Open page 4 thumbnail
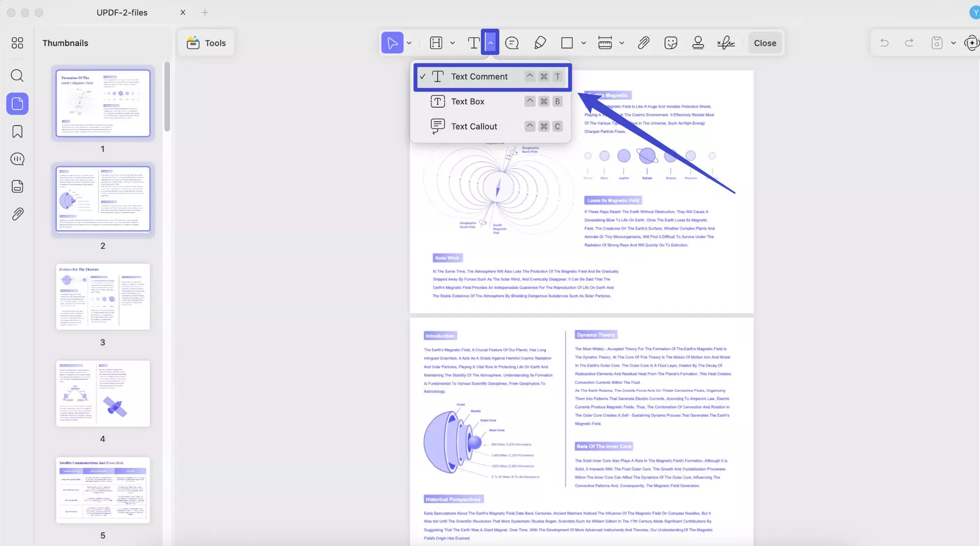Image resolution: width=980 pixels, height=546 pixels. tap(103, 394)
